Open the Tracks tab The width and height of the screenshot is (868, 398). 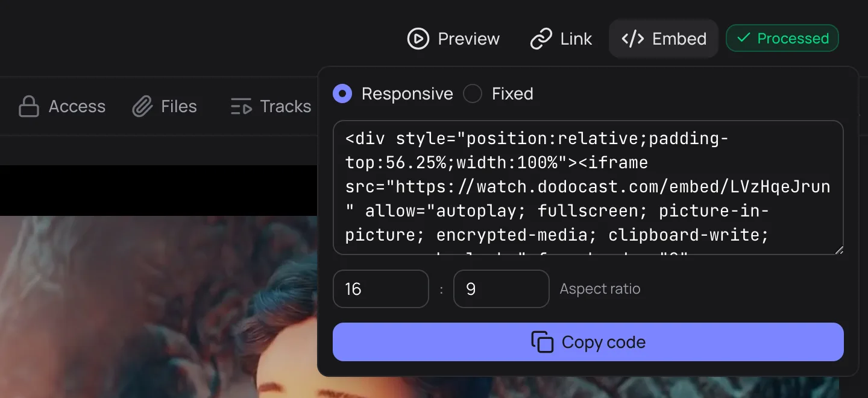[x=271, y=107]
